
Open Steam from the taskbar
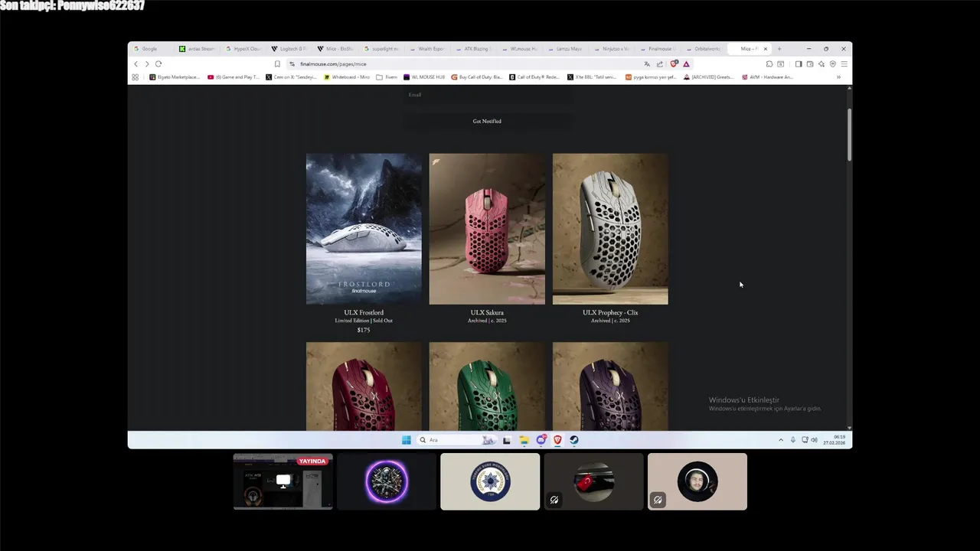click(x=574, y=440)
